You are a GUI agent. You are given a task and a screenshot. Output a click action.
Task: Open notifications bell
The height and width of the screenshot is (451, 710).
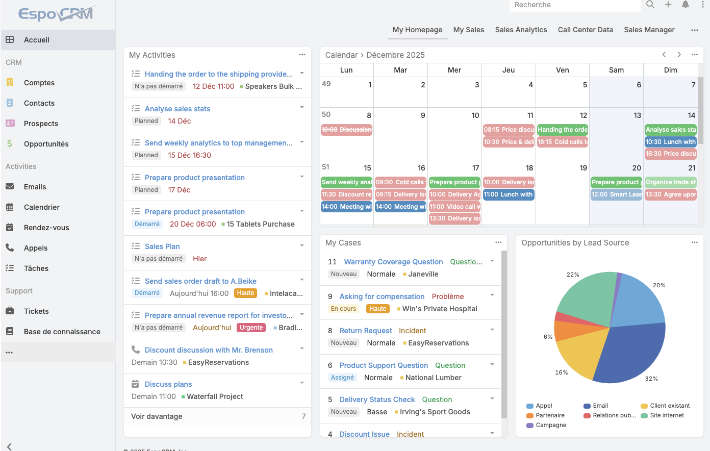click(x=686, y=5)
